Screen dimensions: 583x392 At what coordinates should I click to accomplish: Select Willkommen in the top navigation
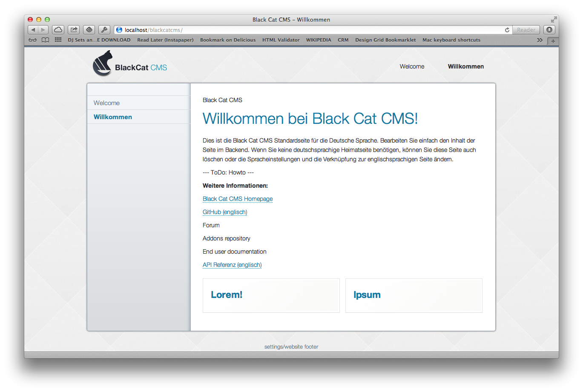(466, 66)
